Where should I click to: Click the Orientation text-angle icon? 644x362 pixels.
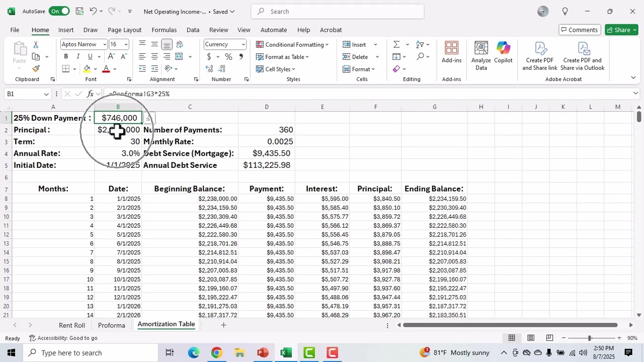point(169,68)
